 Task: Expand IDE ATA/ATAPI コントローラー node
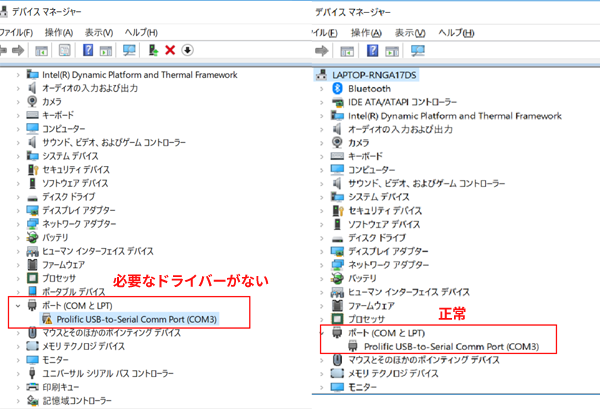coord(322,103)
